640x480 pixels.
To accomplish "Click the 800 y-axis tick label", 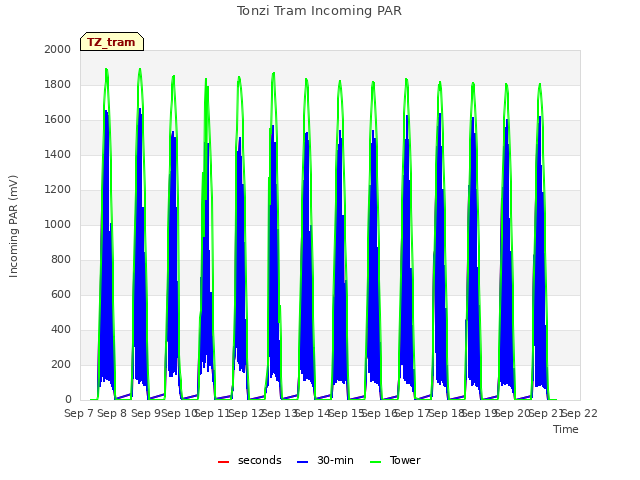I will pos(61,260).
